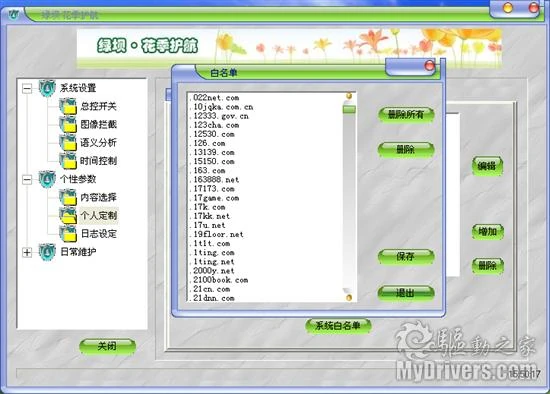Select .12530.com in whitelist
This screenshot has height=394, width=550.
pos(212,134)
